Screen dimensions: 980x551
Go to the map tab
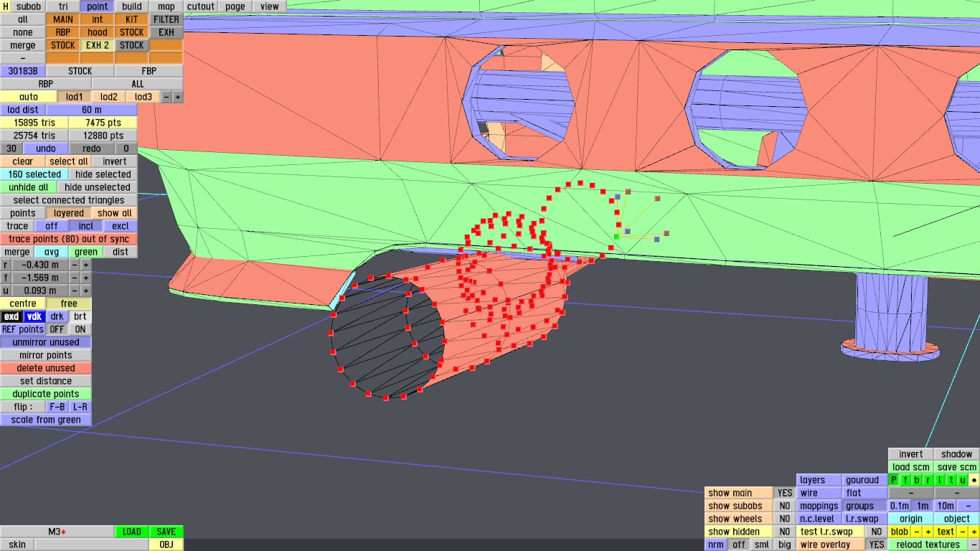pyautogui.click(x=166, y=6)
